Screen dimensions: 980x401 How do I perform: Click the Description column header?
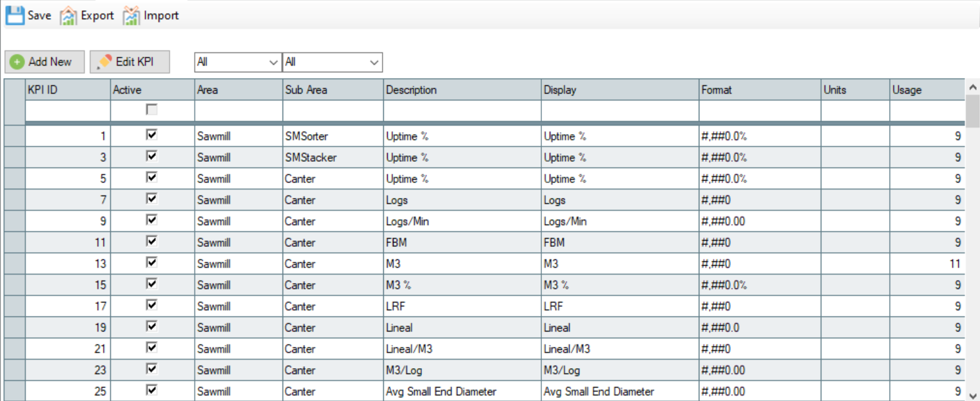click(x=462, y=90)
